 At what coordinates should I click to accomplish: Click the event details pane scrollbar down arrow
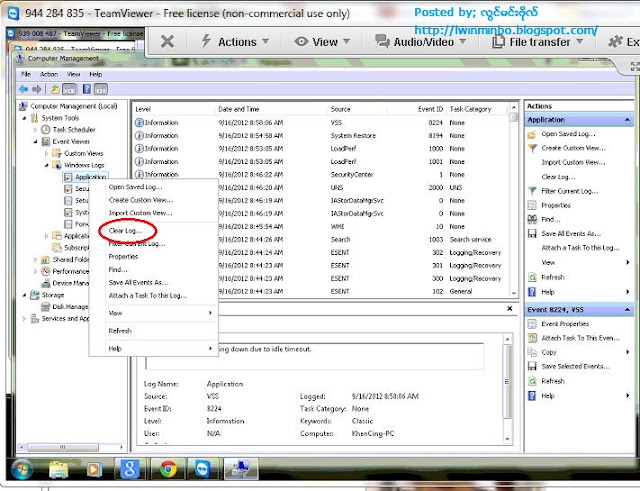(507, 439)
